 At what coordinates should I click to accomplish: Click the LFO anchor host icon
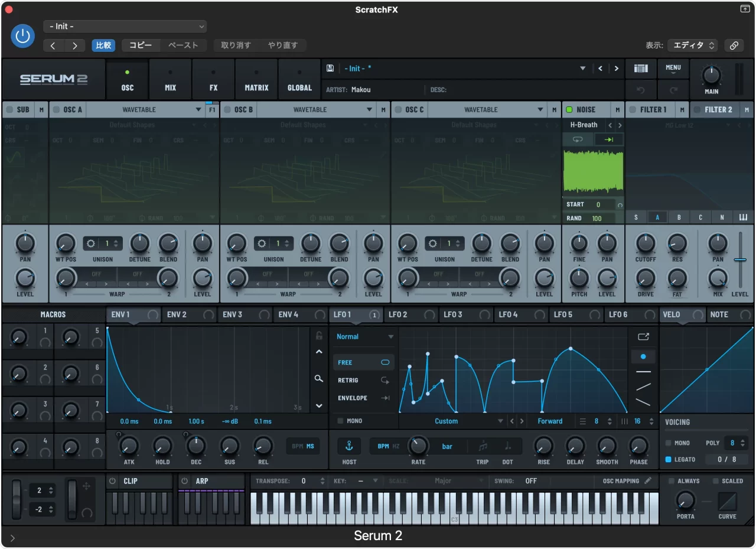(x=349, y=446)
